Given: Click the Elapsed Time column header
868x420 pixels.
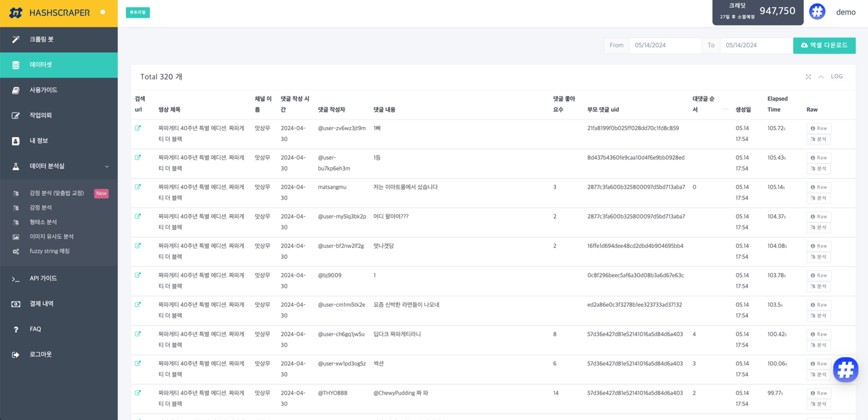Looking at the screenshot, I should pyautogui.click(x=778, y=104).
